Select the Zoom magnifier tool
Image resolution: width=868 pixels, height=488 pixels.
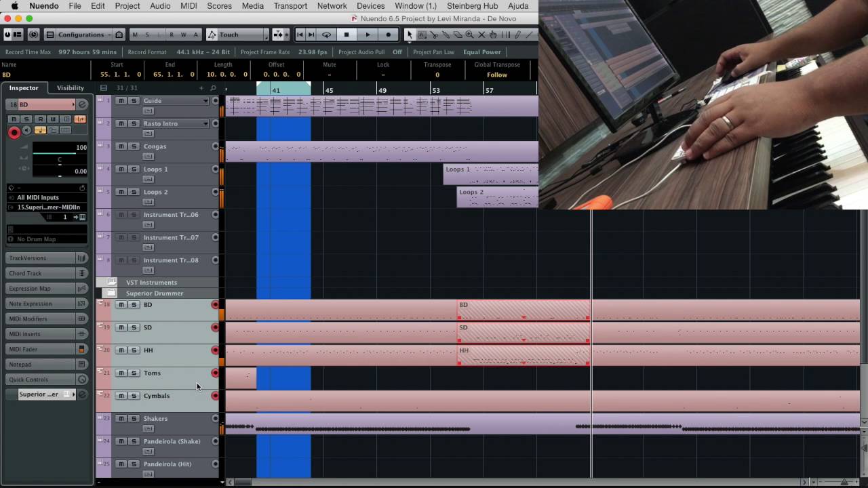(x=469, y=35)
